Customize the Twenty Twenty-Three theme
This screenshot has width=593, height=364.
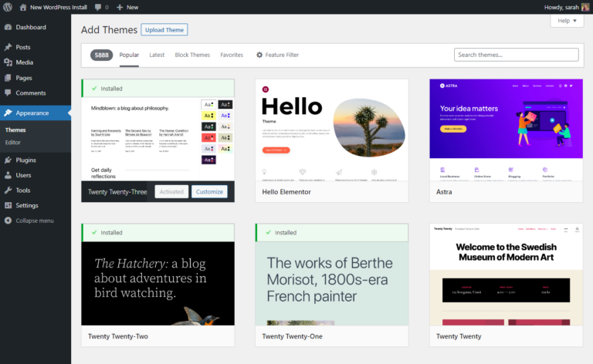[x=209, y=191]
